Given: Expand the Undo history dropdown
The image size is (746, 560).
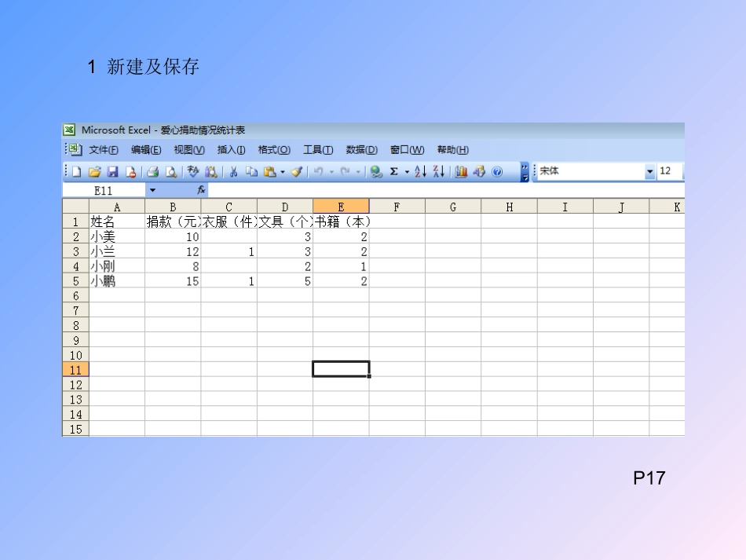Looking at the screenshot, I should pyautogui.click(x=331, y=172).
